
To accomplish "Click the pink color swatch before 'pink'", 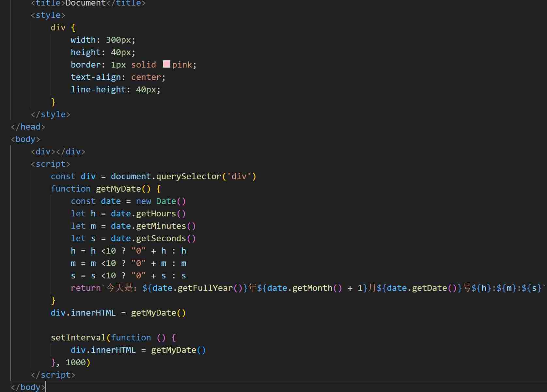I will [166, 64].
